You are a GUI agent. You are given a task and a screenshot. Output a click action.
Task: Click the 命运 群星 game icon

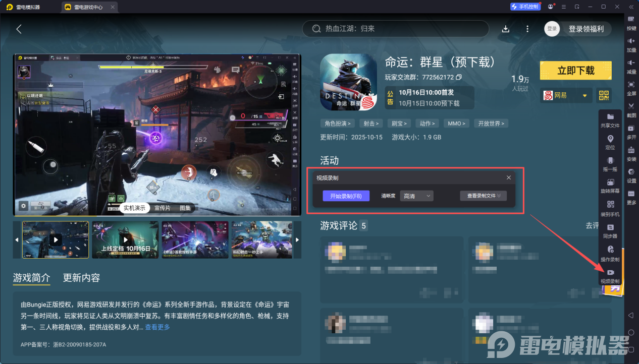tap(349, 82)
